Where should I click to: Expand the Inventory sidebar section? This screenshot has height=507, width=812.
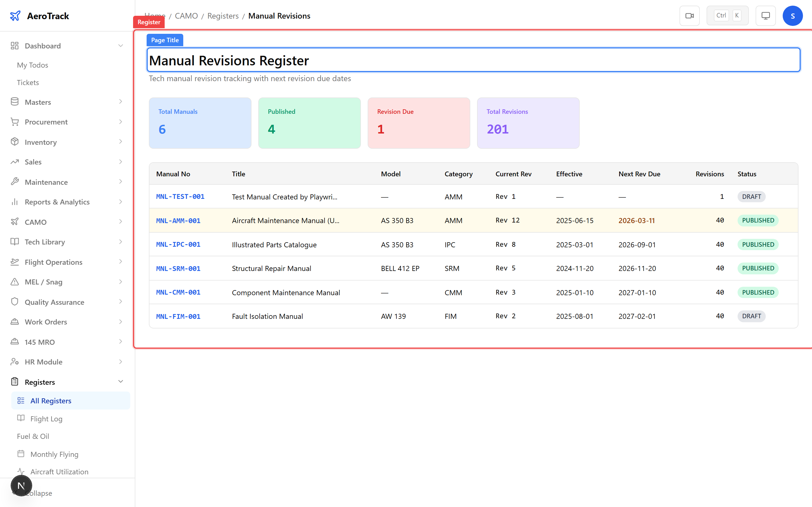[x=121, y=142]
